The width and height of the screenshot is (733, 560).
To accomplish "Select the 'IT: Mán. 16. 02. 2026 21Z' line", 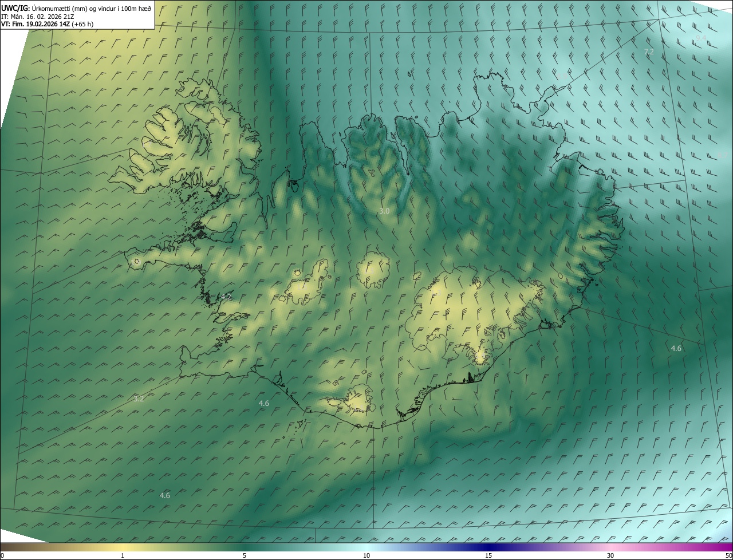I will click(x=39, y=16).
